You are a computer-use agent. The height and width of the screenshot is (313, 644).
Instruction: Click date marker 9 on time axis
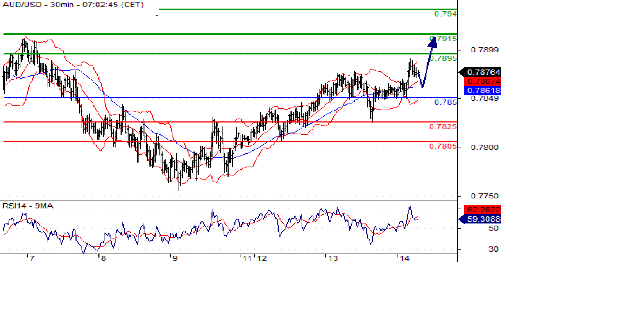[175, 258]
